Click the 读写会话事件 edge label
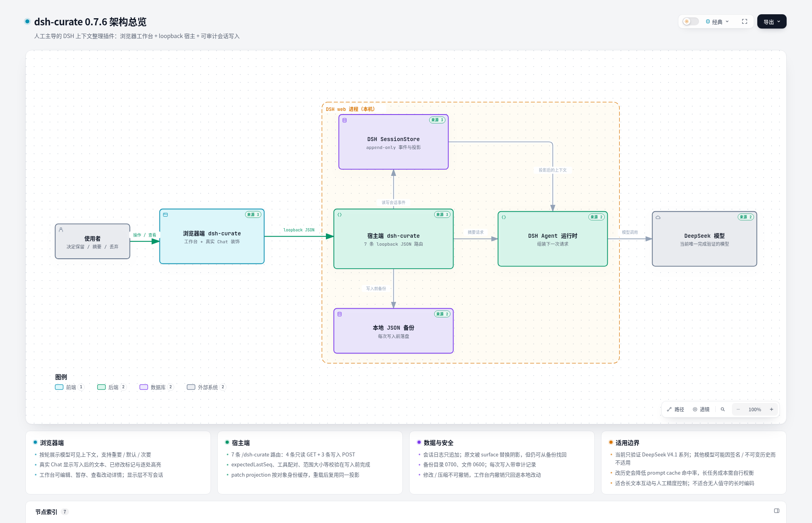This screenshot has width=812, height=523. (x=393, y=202)
